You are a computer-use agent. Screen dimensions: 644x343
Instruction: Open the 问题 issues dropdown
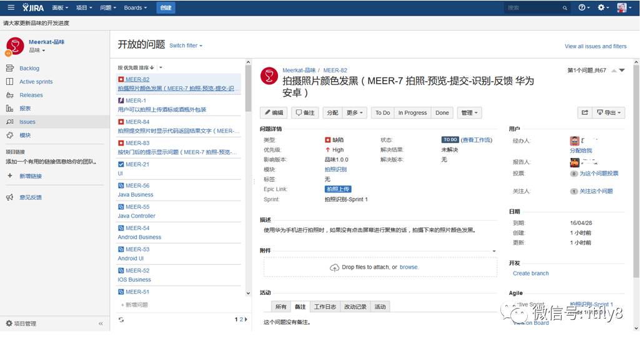click(x=108, y=7)
